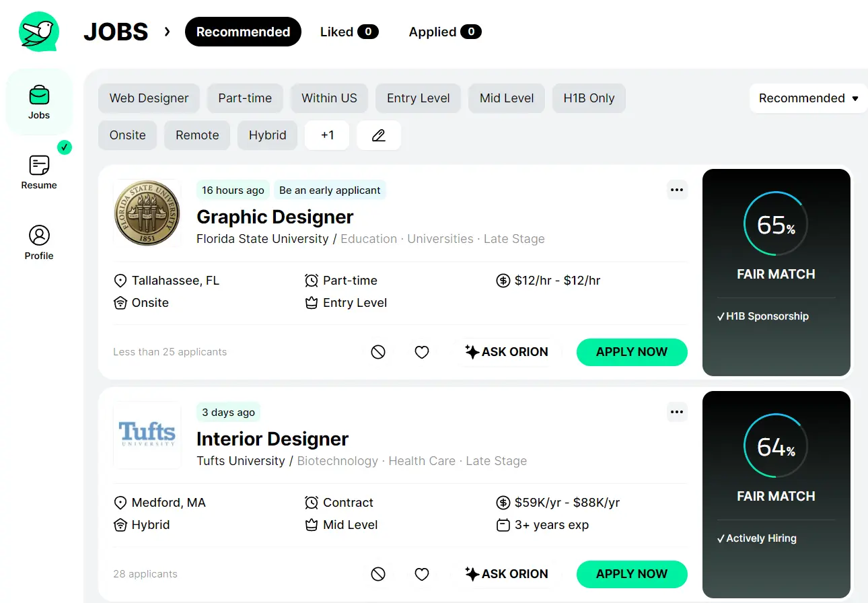
Task: Select the H1B Only filter chip
Action: click(589, 98)
